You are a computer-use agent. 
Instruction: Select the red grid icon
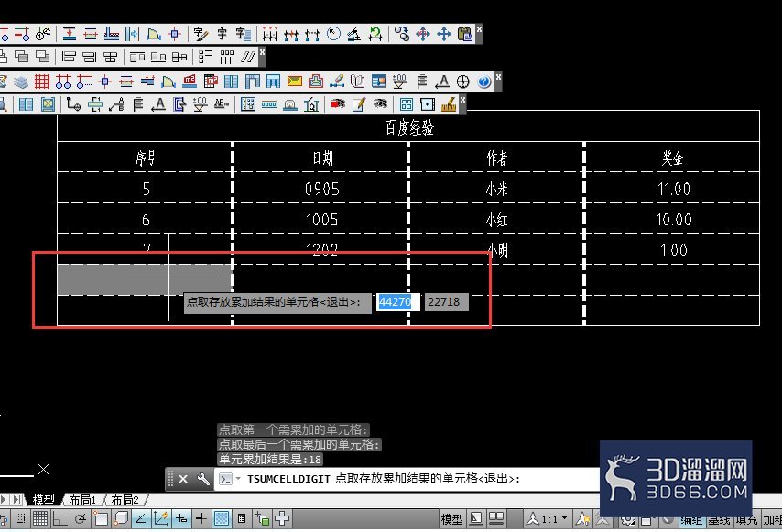coord(42,81)
